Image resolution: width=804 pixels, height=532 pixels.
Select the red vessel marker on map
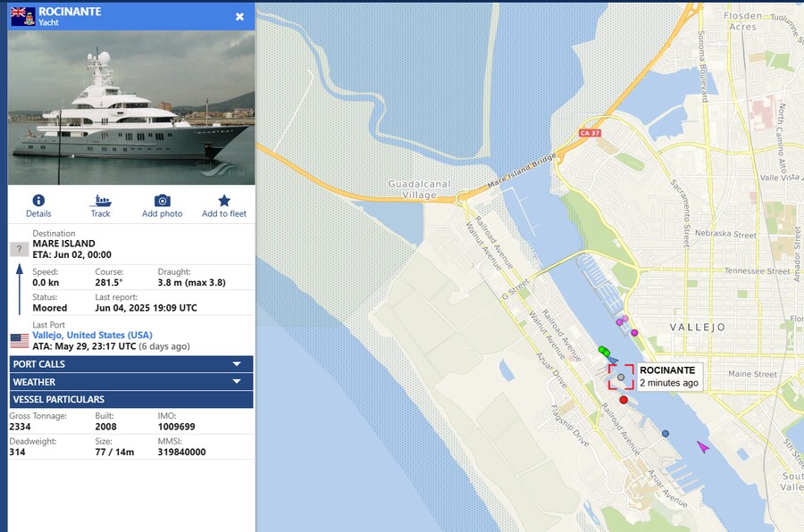624,400
